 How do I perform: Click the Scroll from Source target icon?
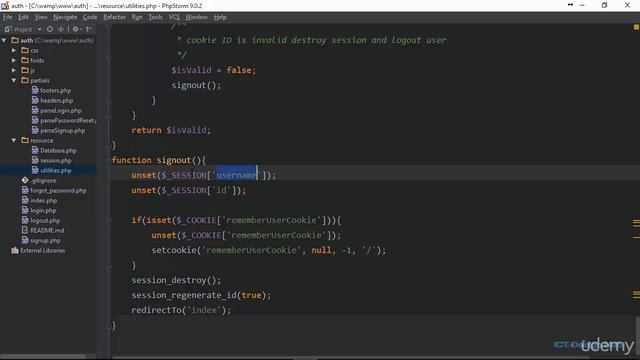point(50,29)
